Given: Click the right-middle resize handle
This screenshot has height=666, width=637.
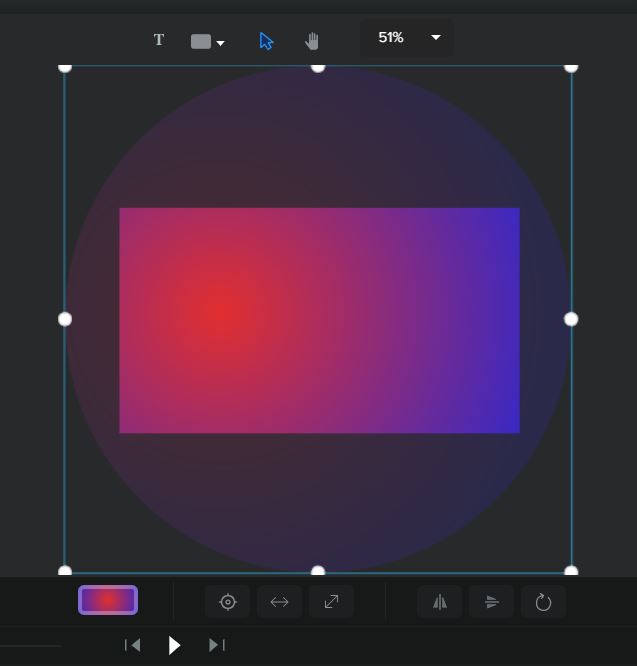Looking at the screenshot, I should point(571,319).
